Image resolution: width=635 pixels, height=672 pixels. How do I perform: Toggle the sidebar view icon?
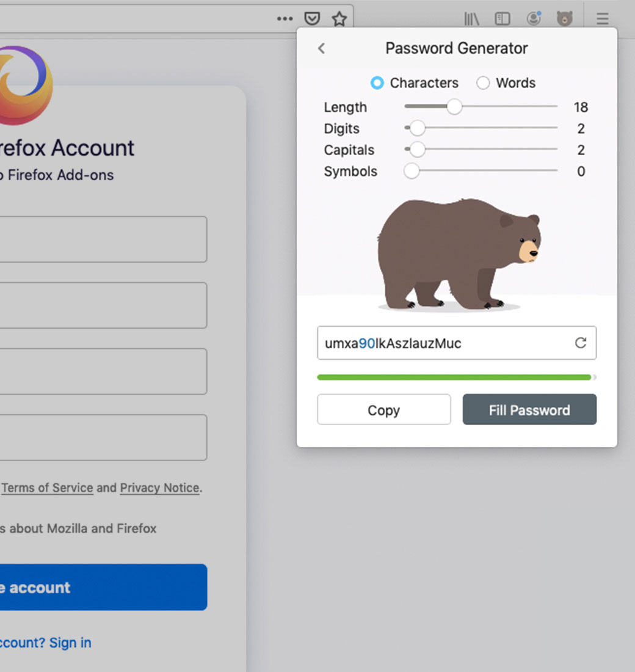pyautogui.click(x=503, y=19)
